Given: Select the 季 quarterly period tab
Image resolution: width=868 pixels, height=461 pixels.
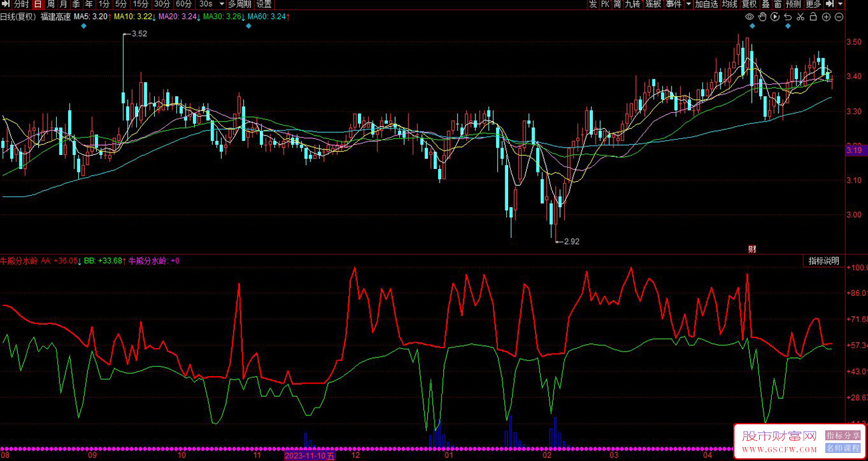Looking at the screenshot, I should coord(76,4).
